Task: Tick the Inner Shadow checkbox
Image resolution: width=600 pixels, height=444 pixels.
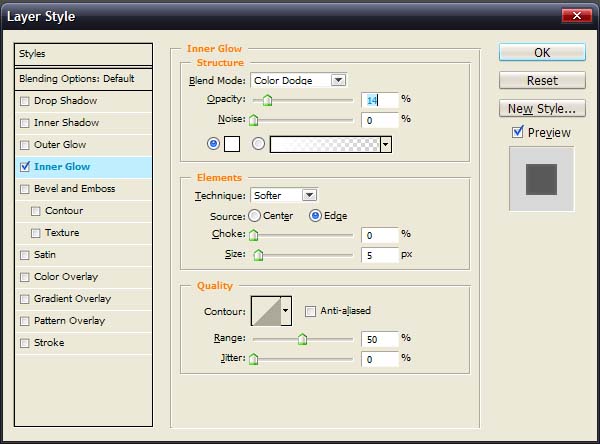Action: pyautogui.click(x=24, y=123)
